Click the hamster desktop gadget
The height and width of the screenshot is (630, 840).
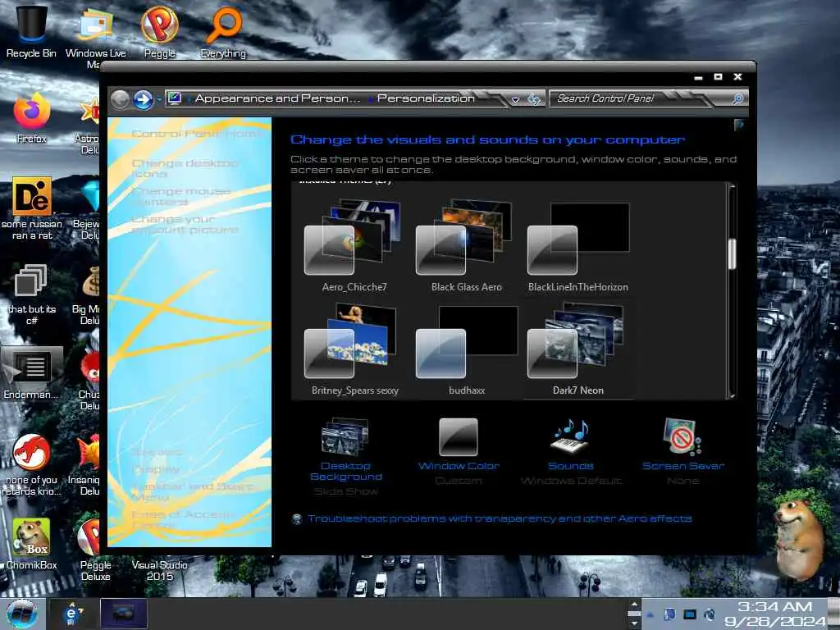point(797,538)
